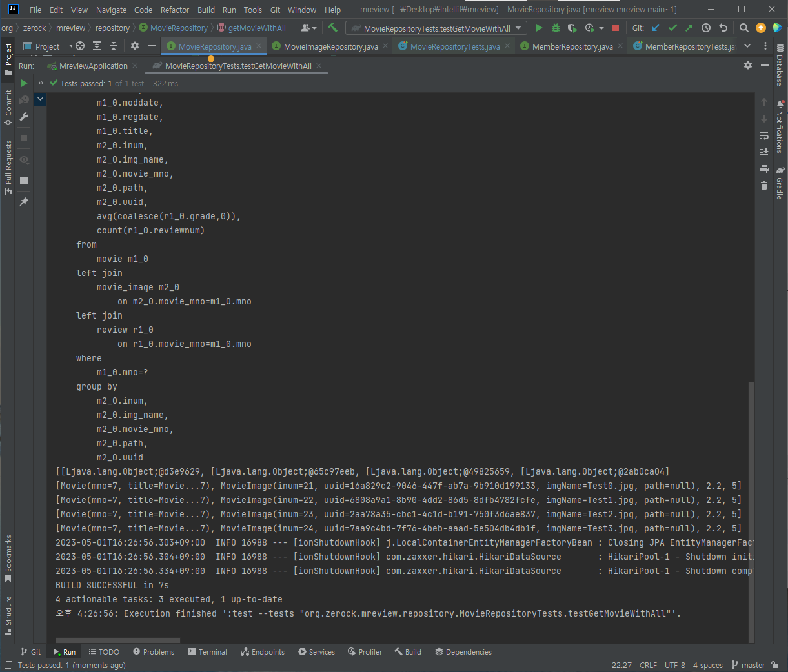Start debugging with the bug icon

555,28
